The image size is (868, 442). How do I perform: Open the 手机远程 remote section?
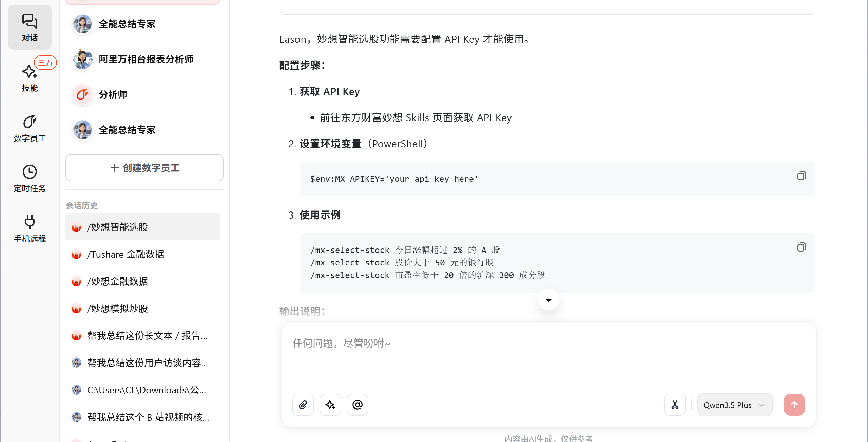click(30, 229)
